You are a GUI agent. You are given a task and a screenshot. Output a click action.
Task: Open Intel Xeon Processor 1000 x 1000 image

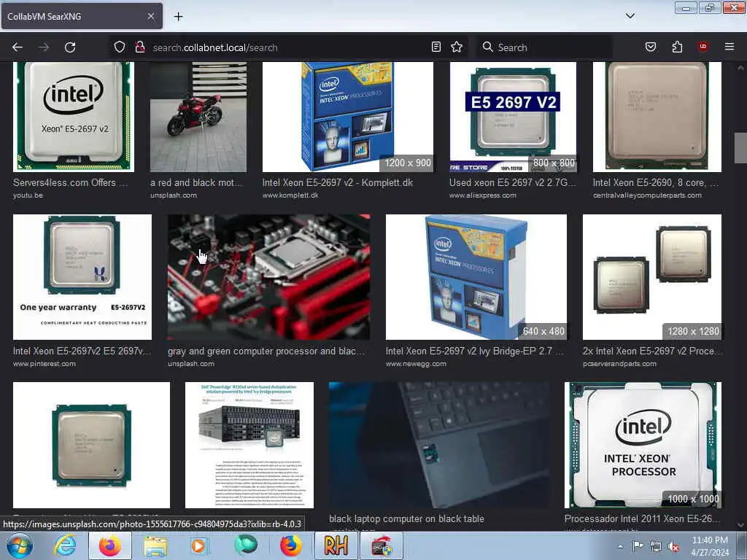(643, 445)
